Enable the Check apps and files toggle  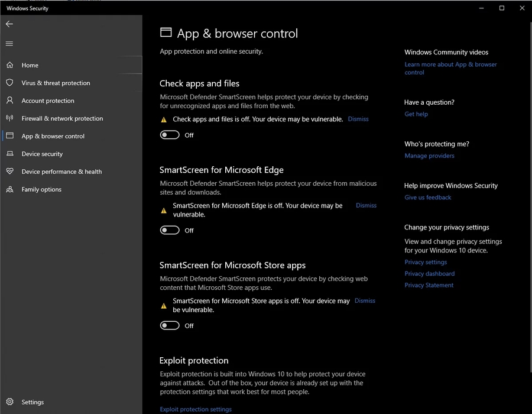pos(170,135)
